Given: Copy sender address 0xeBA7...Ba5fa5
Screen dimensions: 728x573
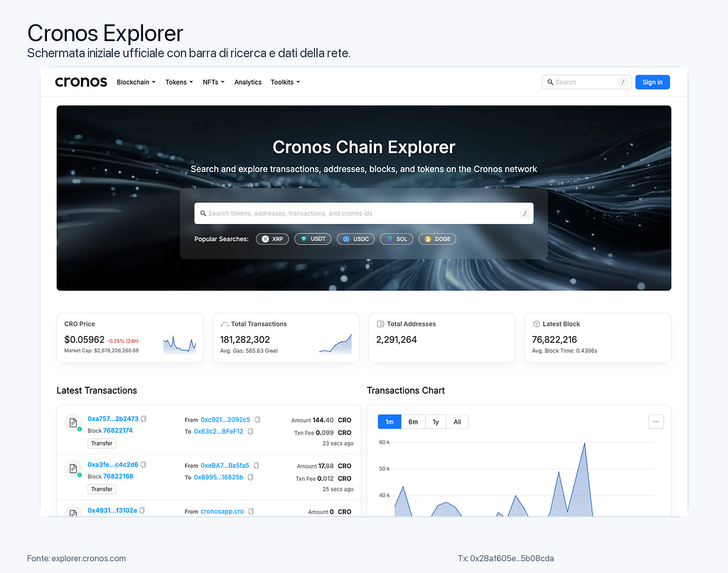Looking at the screenshot, I should (256, 466).
